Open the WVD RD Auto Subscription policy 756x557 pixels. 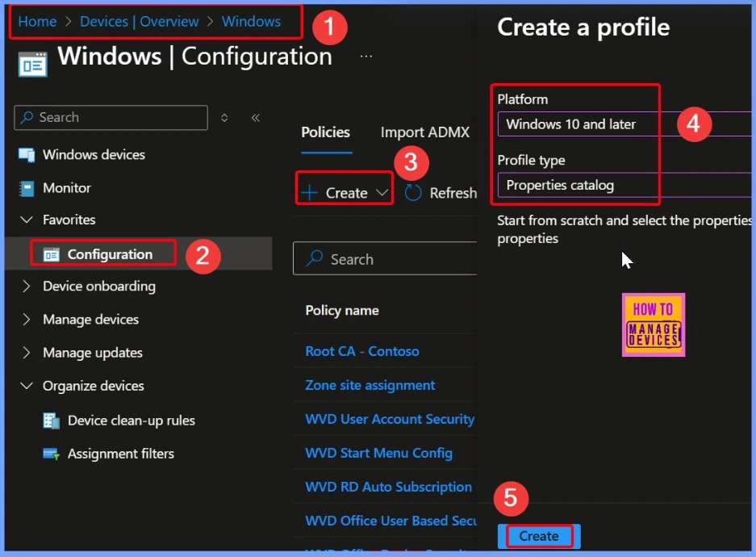pyautogui.click(x=388, y=487)
